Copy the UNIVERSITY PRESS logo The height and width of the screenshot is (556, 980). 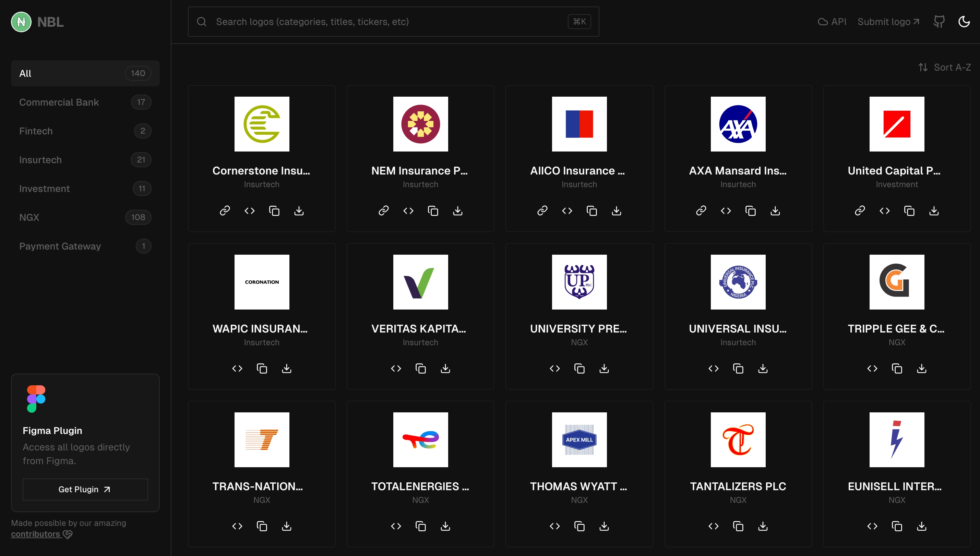(579, 368)
